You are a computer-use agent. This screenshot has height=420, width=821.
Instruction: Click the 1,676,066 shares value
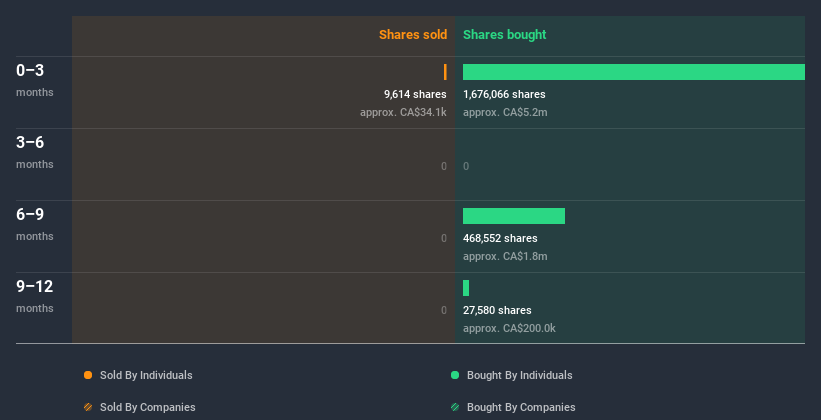(x=504, y=94)
